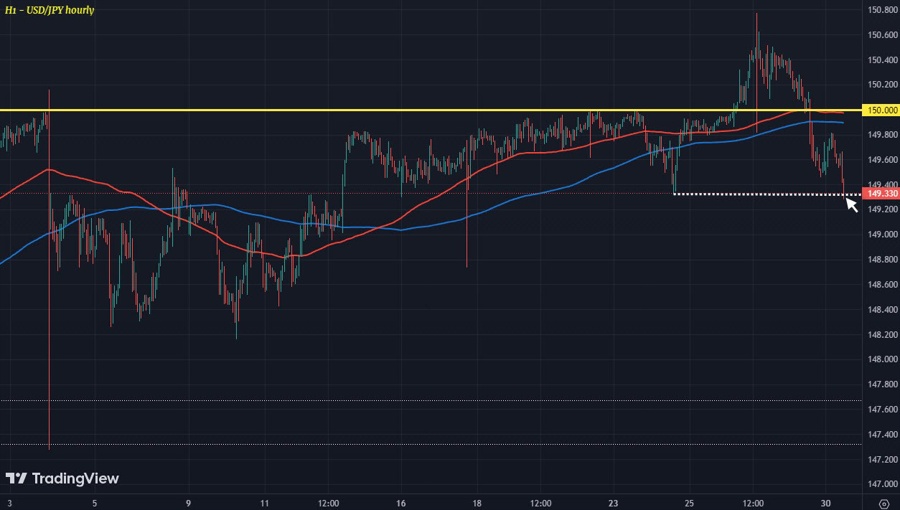The width and height of the screenshot is (900, 510).
Task: Click the 149.800 price axis label
Action: (x=883, y=134)
